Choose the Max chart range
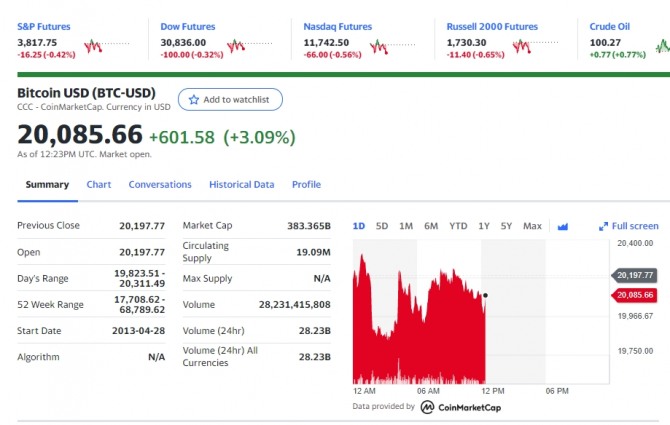Image resolution: width=670 pixels, height=425 pixels. [532, 226]
